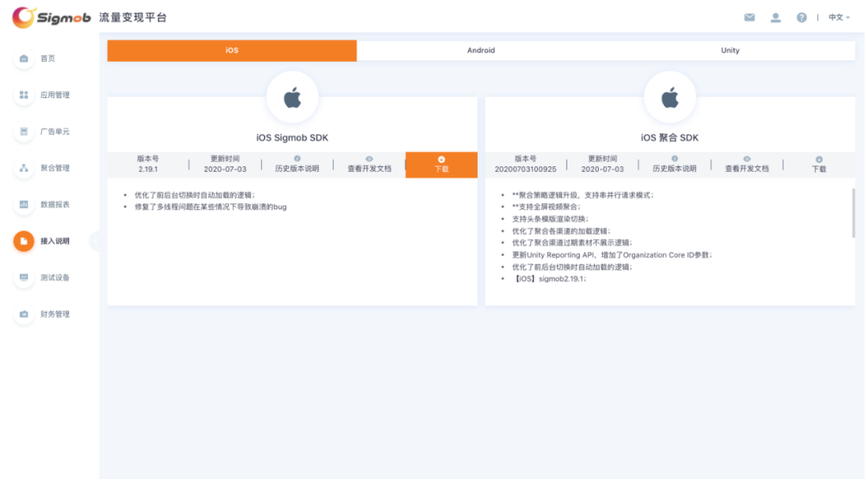Click the 更新时间 2020-07-03 of Sigmob SDK
The width and height of the screenshot is (868, 479).
(225, 164)
